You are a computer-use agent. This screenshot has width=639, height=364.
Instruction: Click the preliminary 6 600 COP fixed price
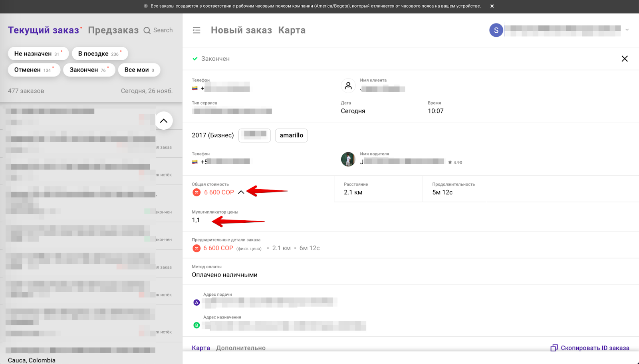(218, 248)
